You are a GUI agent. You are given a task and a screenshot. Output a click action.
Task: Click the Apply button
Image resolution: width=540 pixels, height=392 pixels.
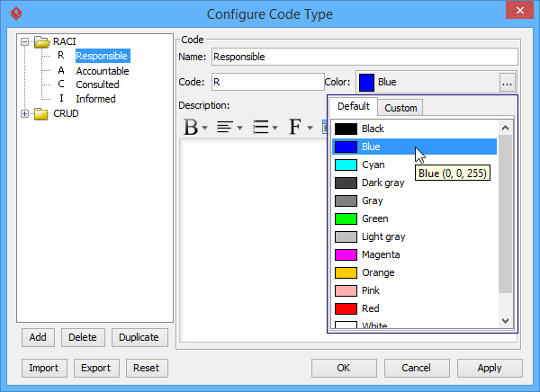click(x=489, y=368)
